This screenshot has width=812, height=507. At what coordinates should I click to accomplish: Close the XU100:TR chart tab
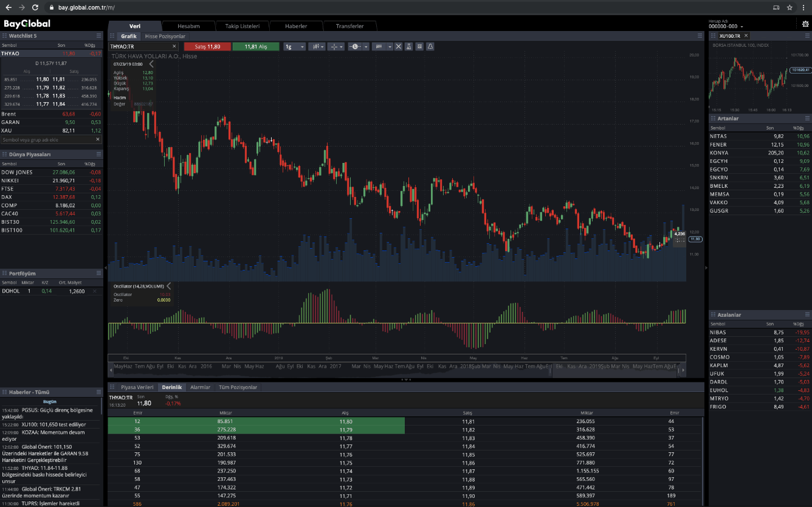[x=746, y=36]
